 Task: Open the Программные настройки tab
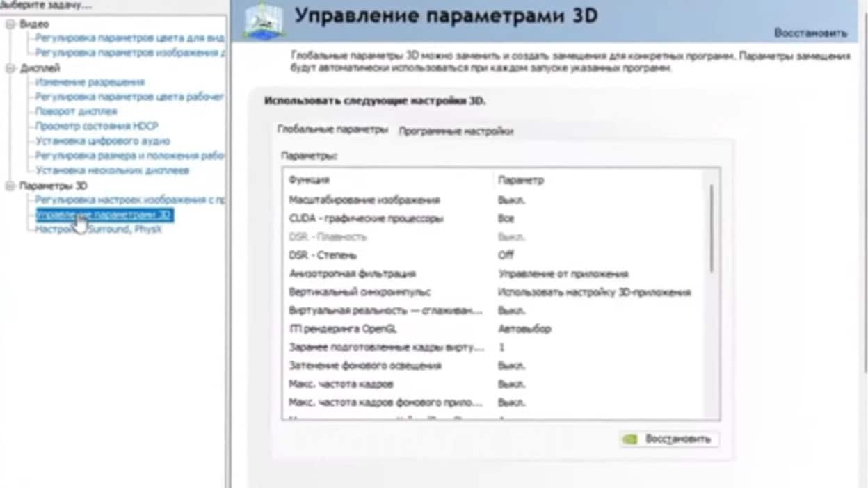coord(456,131)
